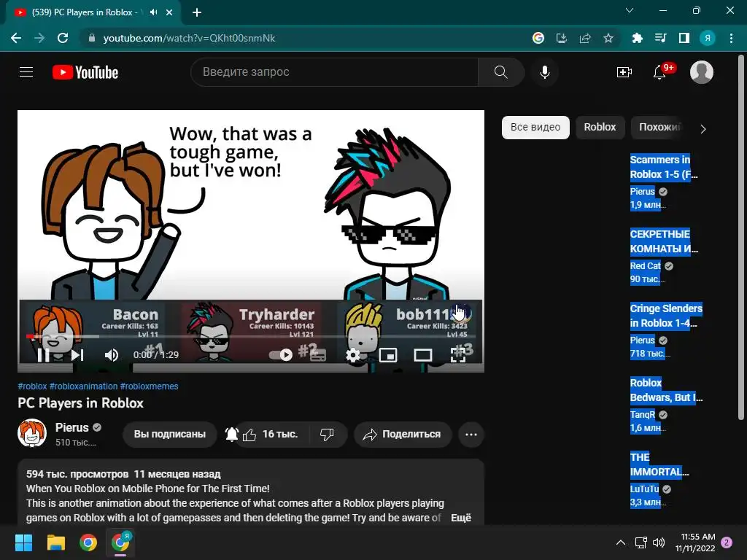Image resolution: width=747 pixels, height=560 pixels.
Task: Open the Roblox Bedwars, But I... video
Action: (666, 390)
